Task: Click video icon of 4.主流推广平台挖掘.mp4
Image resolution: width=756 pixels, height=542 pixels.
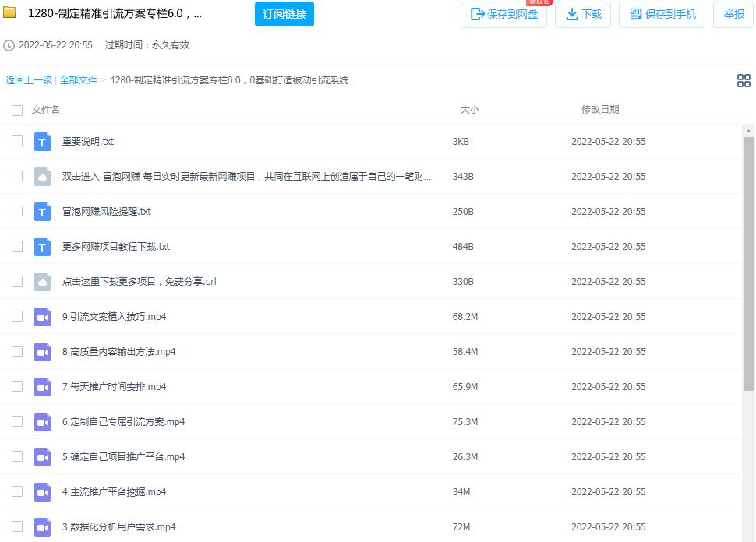Action: point(42,492)
